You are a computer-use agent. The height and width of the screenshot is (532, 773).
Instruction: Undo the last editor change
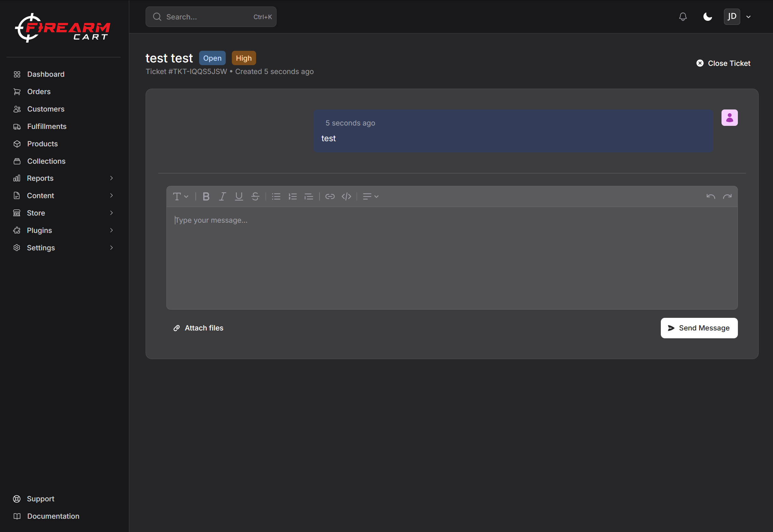tap(711, 196)
